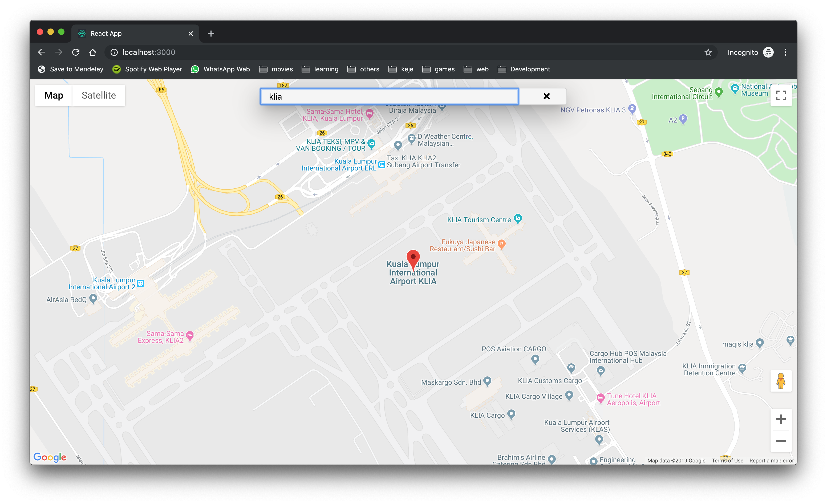Screen dimensions: 827x504
Task: Expand the Chrome menu with three dots
Action: tap(785, 52)
